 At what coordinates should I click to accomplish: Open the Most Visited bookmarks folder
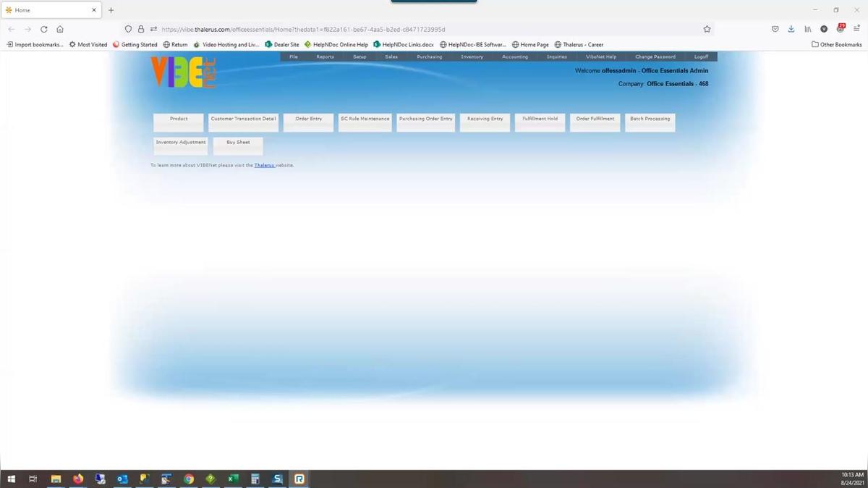click(x=88, y=44)
